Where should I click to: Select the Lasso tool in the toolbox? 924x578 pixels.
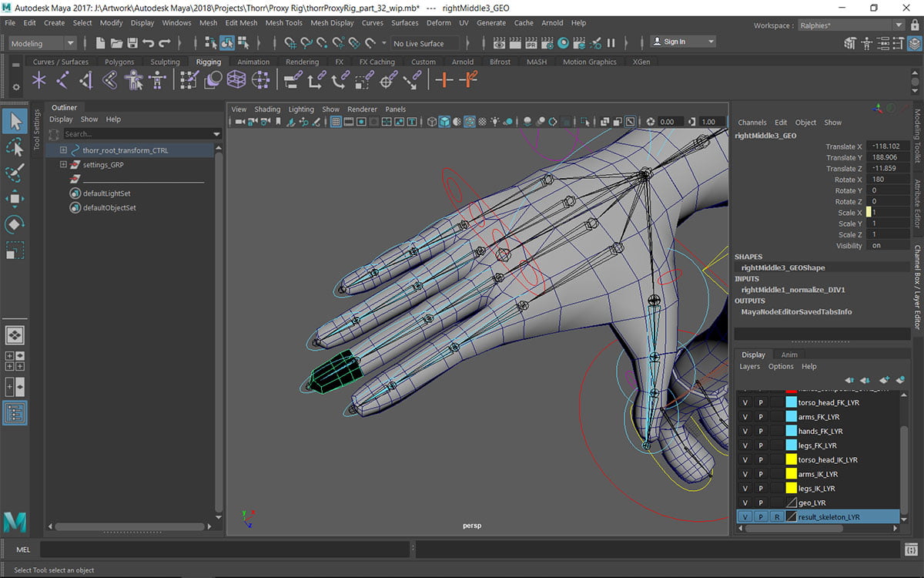pyautogui.click(x=15, y=146)
